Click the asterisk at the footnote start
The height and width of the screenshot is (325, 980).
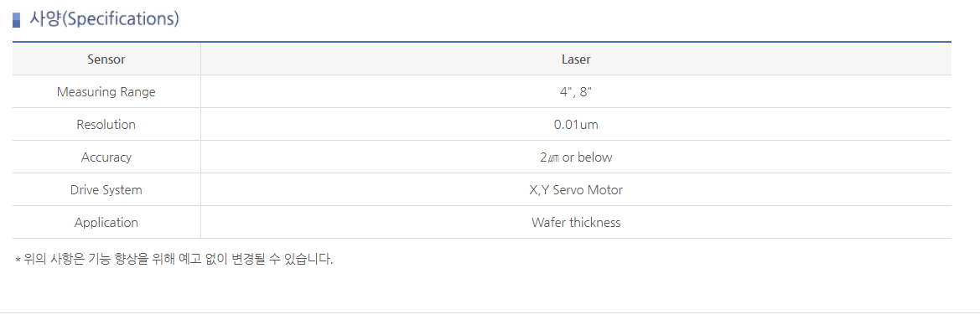click(x=18, y=260)
